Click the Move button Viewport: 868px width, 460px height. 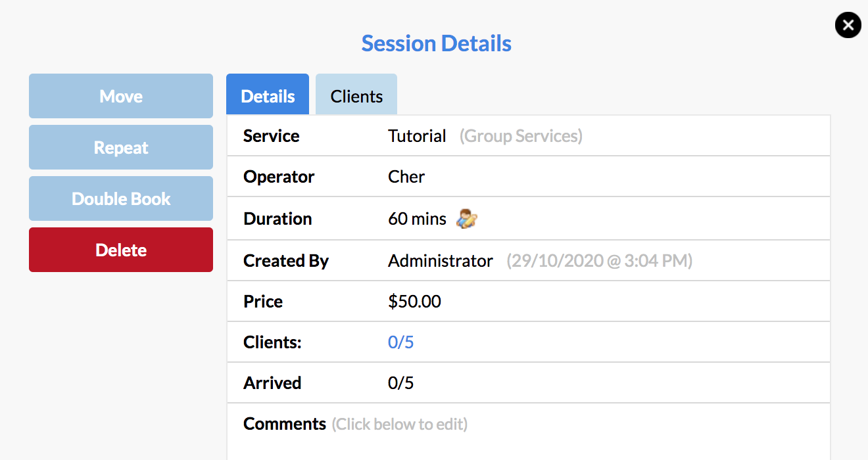(121, 96)
